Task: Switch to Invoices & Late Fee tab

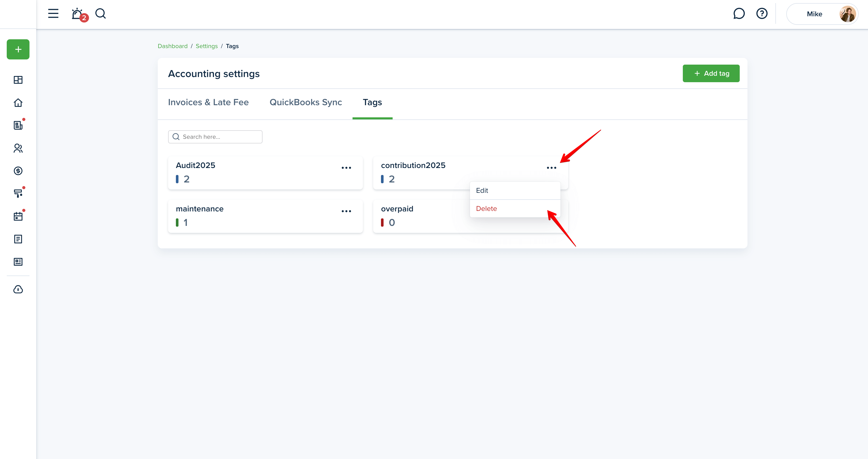Action: (x=208, y=102)
